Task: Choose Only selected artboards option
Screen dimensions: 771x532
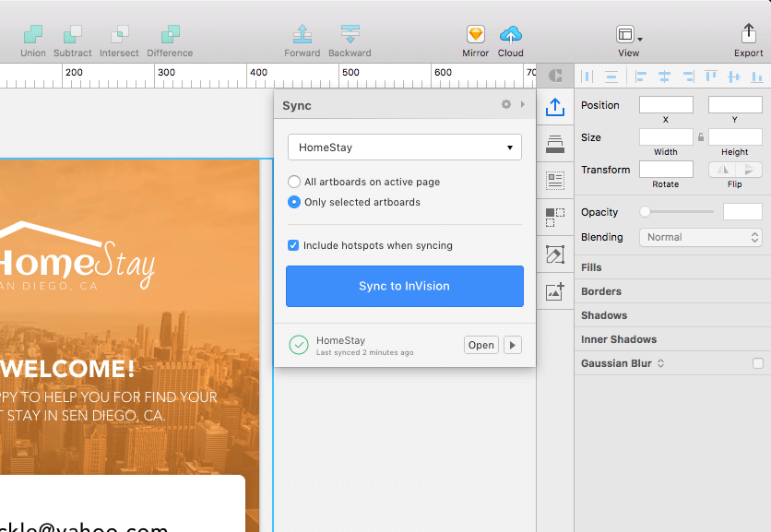Action: tap(294, 202)
